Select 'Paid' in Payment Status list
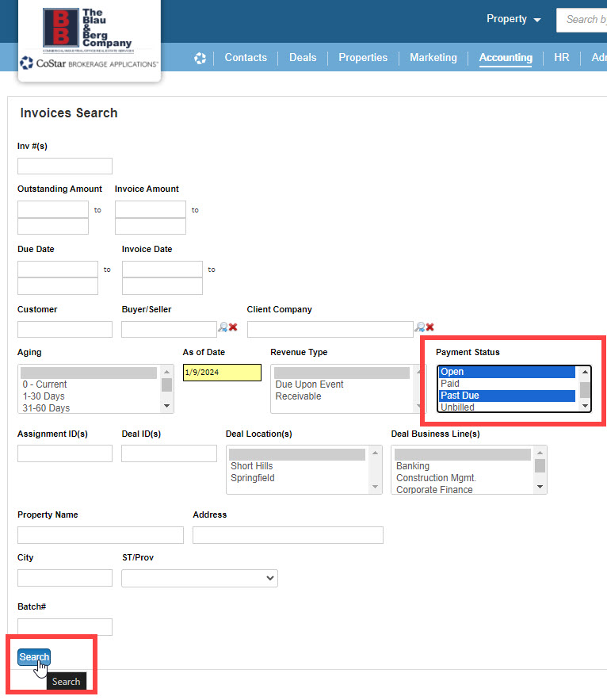Image resolution: width=607 pixels, height=700 pixels. coord(450,384)
